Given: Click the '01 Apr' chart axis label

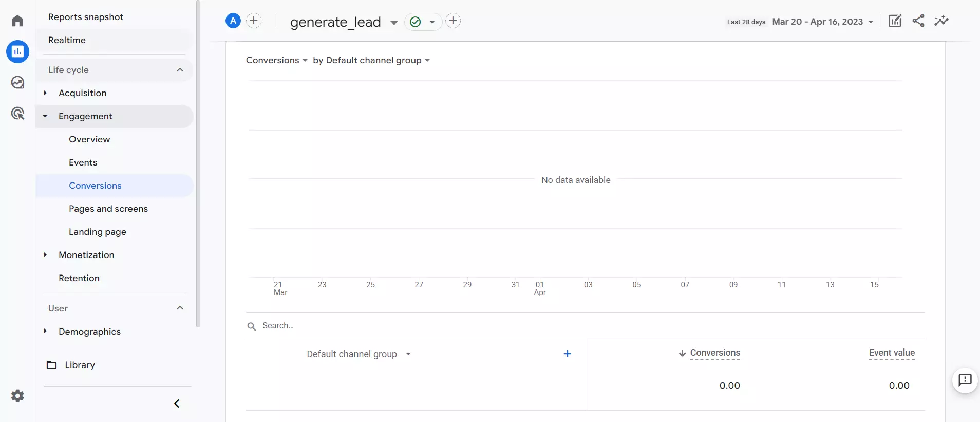Looking at the screenshot, I should tap(540, 288).
